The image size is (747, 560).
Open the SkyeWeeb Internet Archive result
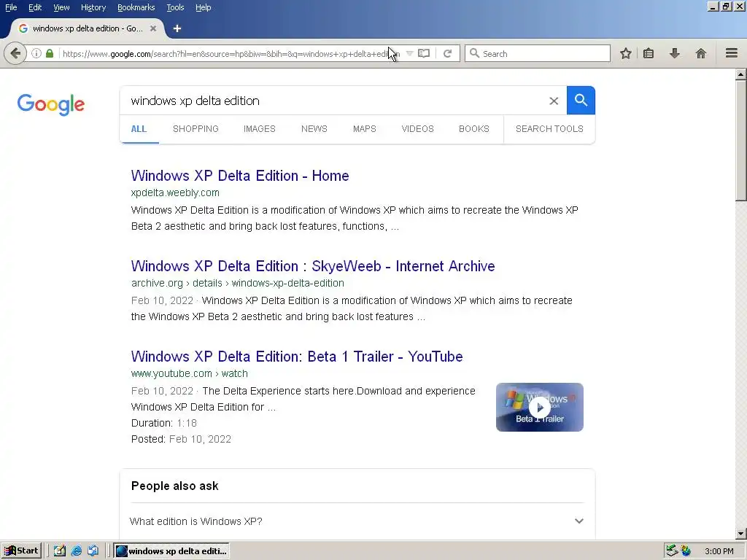click(x=313, y=266)
